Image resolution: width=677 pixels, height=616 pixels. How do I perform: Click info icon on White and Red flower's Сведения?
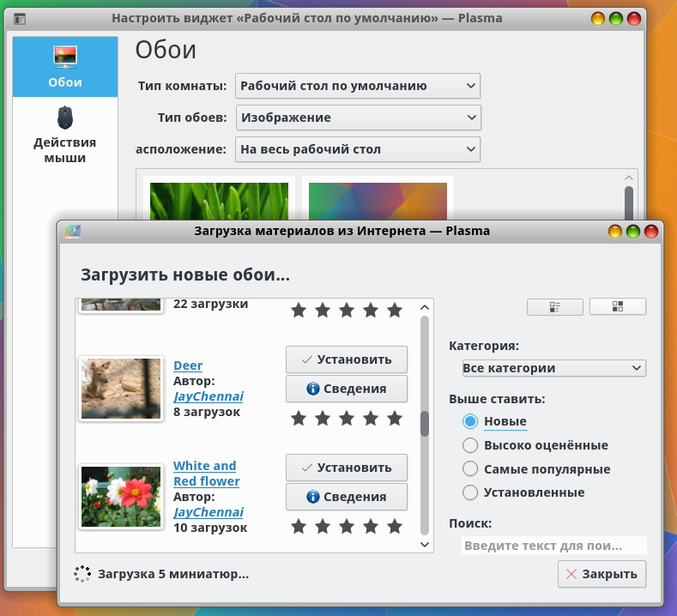(313, 497)
